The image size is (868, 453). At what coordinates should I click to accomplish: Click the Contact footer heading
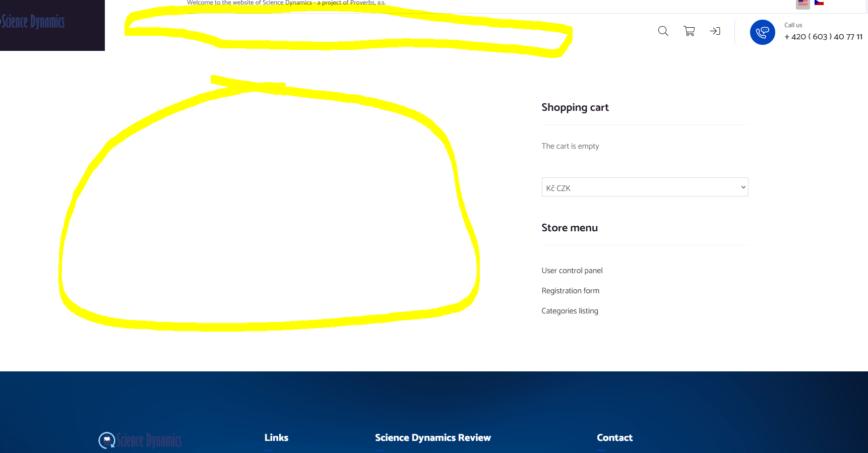(614, 437)
